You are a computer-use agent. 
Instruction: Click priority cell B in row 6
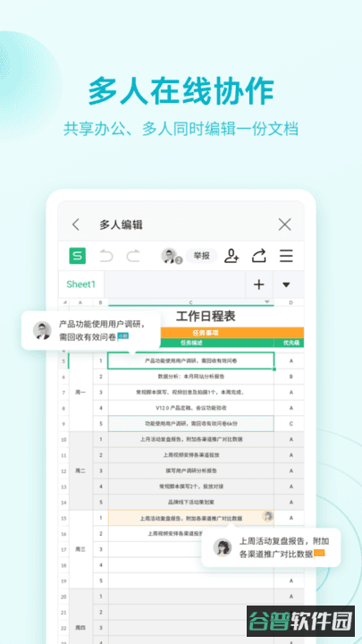[x=291, y=377]
